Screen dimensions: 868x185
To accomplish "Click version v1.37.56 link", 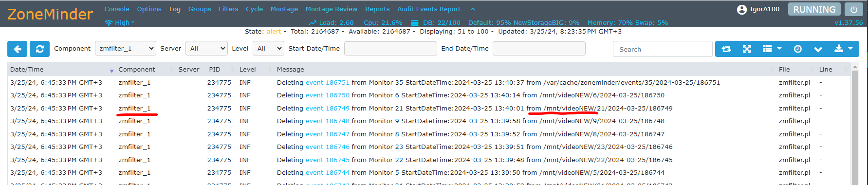I will 849,22.
